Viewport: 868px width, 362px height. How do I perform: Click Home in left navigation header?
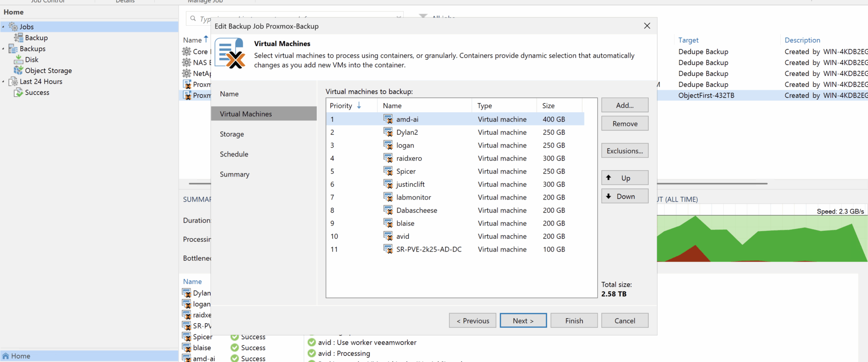(14, 12)
